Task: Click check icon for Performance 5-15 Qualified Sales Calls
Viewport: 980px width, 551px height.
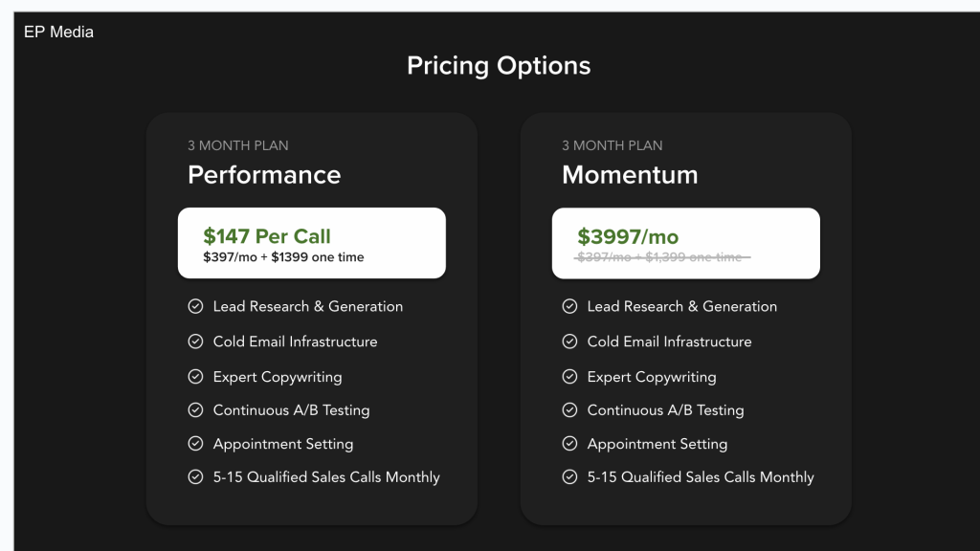Action: click(195, 476)
